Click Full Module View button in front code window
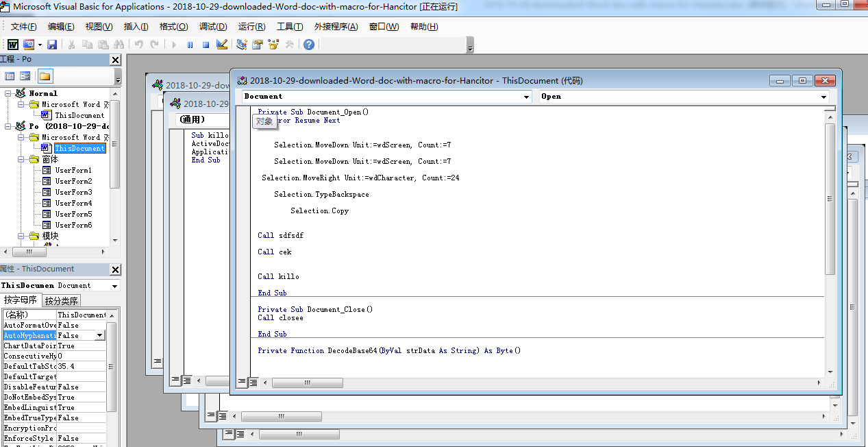This screenshot has height=447, width=868. coord(253,382)
